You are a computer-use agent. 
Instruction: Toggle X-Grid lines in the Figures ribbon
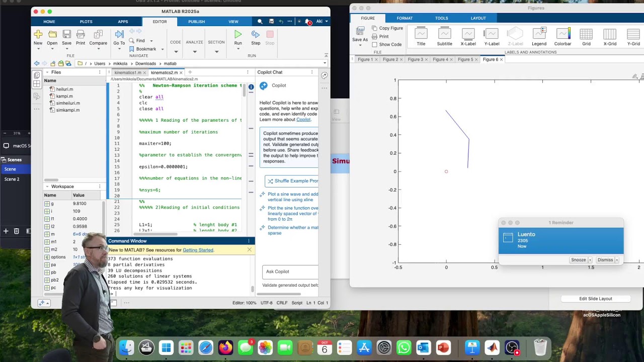(x=610, y=34)
